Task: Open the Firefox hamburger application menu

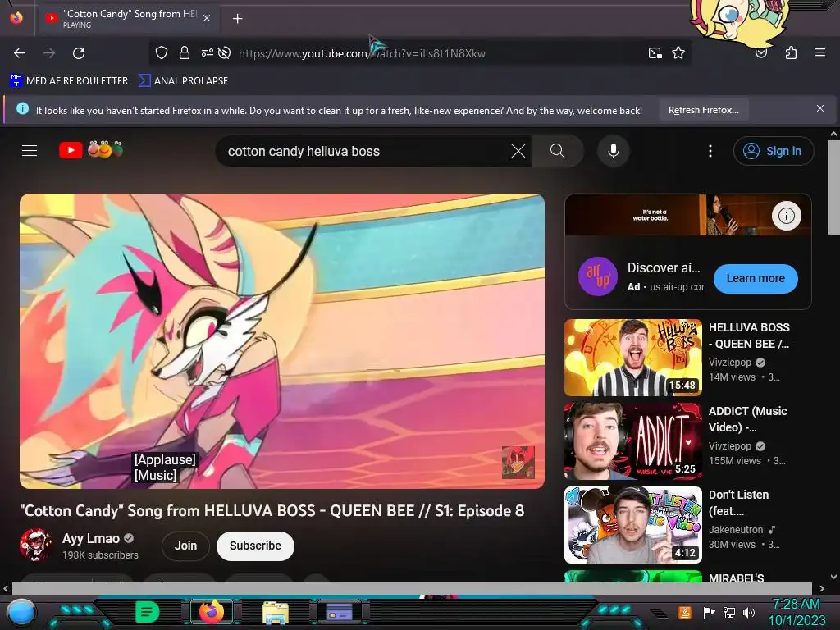Action: click(x=819, y=52)
